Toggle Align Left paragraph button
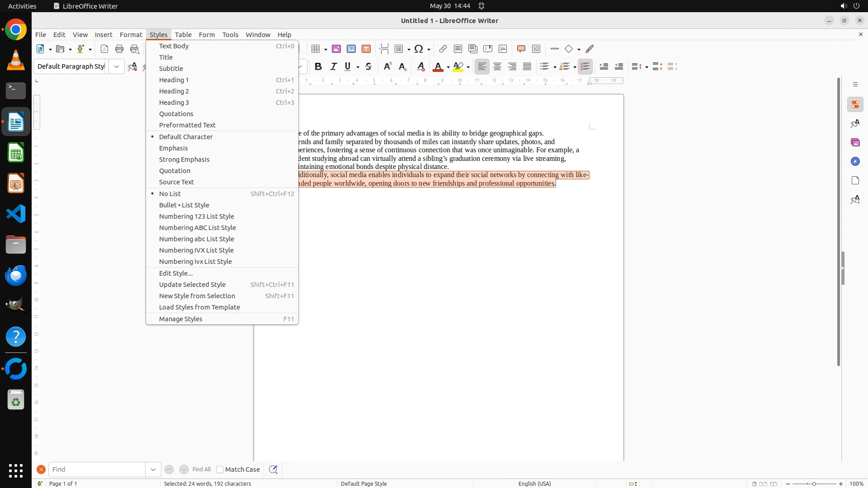Image resolution: width=868 pixels, height=488 pixels. [x=482, y=66]
